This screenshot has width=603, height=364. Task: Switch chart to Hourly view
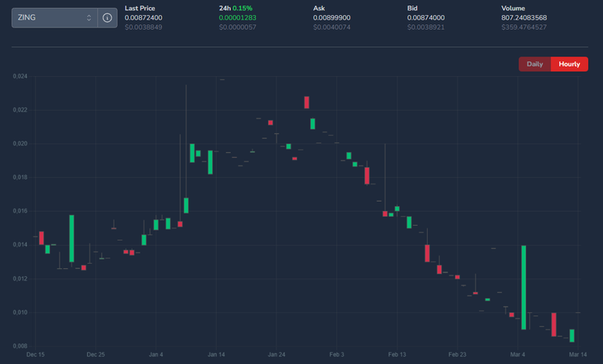[x=569, y=64]
